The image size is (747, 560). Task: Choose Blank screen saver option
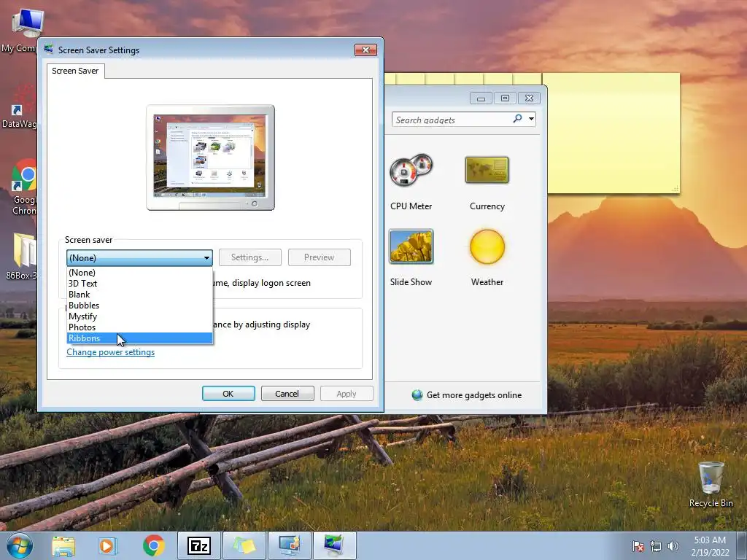pos(139,295)
